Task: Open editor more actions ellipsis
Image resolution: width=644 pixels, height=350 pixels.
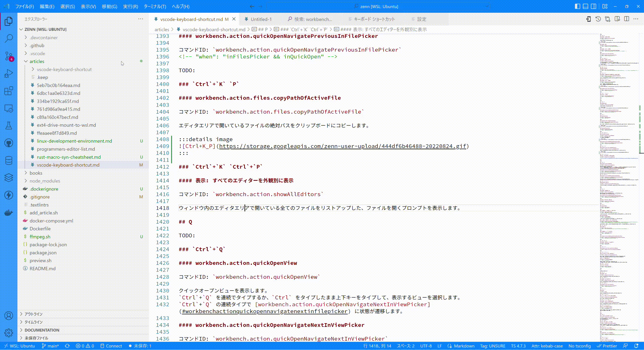Action: coord(636,19)
